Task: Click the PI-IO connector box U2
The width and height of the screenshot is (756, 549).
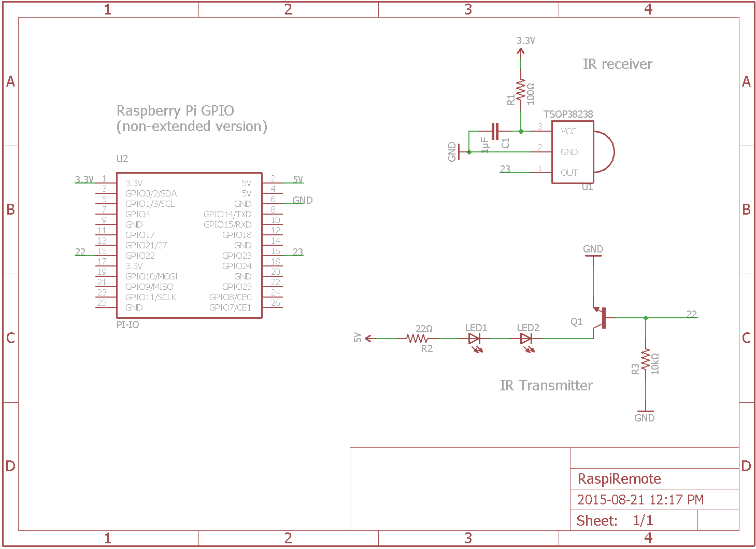Action: 189,245
